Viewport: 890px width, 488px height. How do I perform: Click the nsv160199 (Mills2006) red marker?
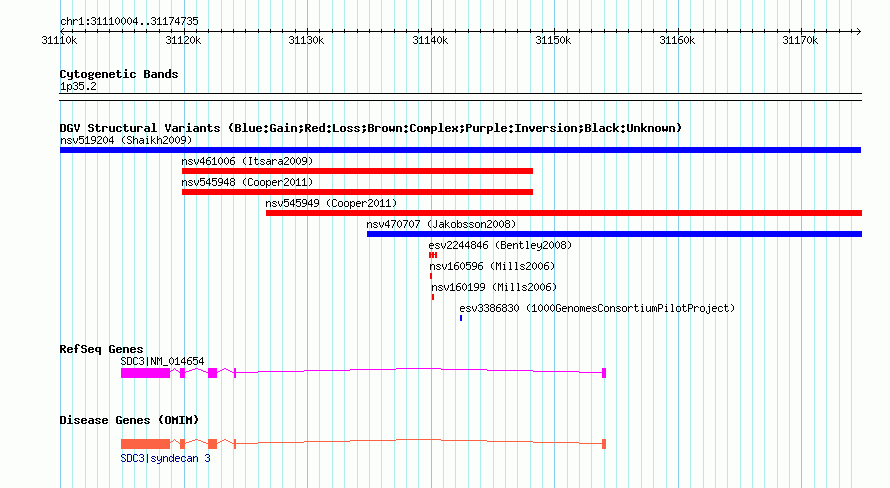tap(433, 297)
